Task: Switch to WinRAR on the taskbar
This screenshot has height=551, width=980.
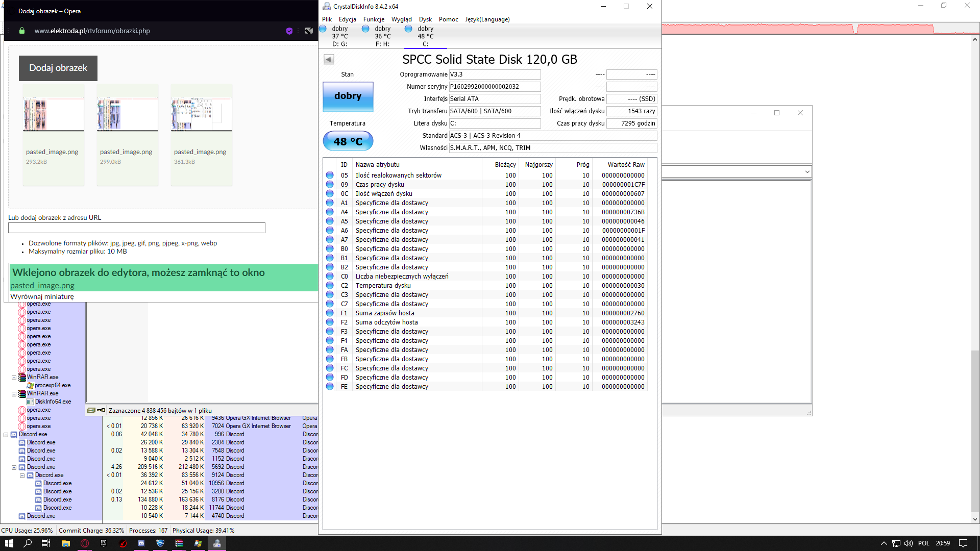Action: pyautogui.click(x=179, y=543)
